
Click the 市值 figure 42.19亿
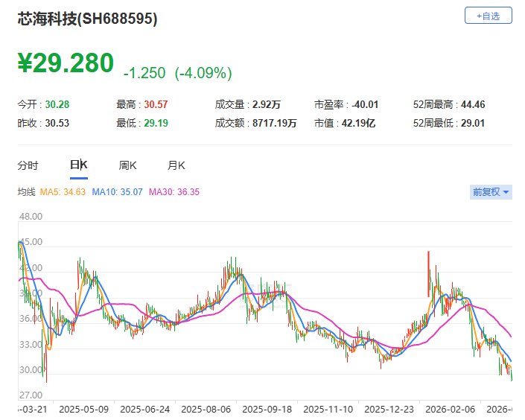coord(360,123)
